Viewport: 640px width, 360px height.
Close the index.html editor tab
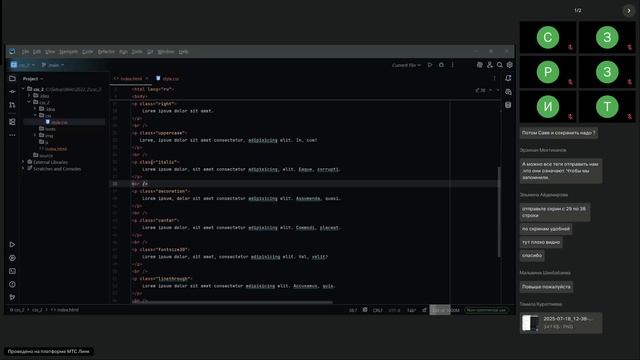coord(147,78)
